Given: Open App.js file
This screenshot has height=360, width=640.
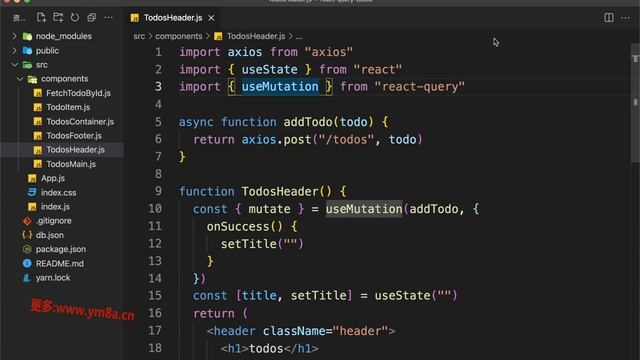Looking at the screenshot, I should click(53, 178).
